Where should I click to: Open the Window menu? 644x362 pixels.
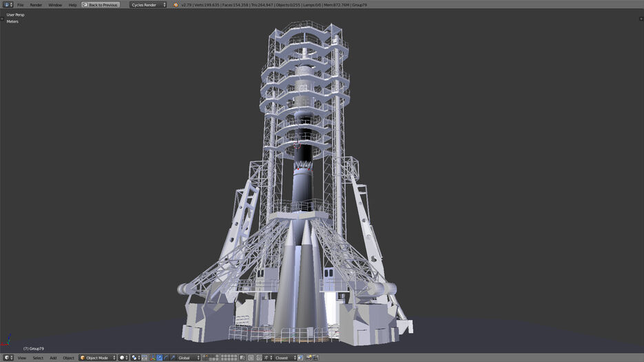click(x=55, y=5)
